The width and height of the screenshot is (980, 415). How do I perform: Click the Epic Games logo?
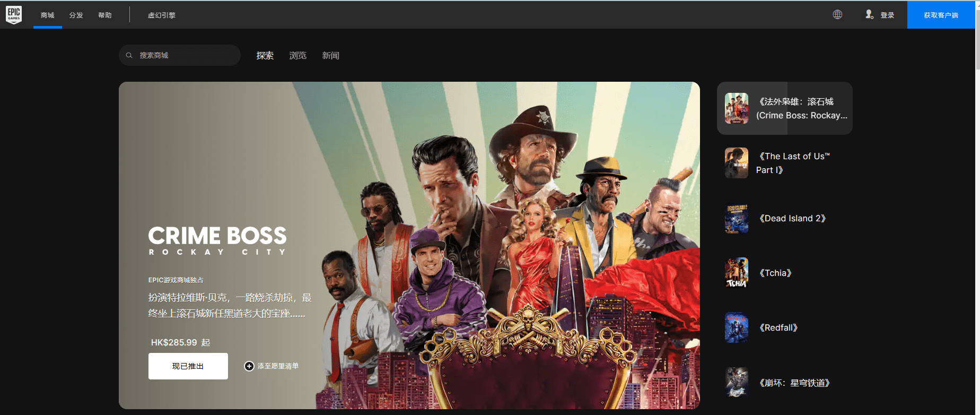[14, 15]
